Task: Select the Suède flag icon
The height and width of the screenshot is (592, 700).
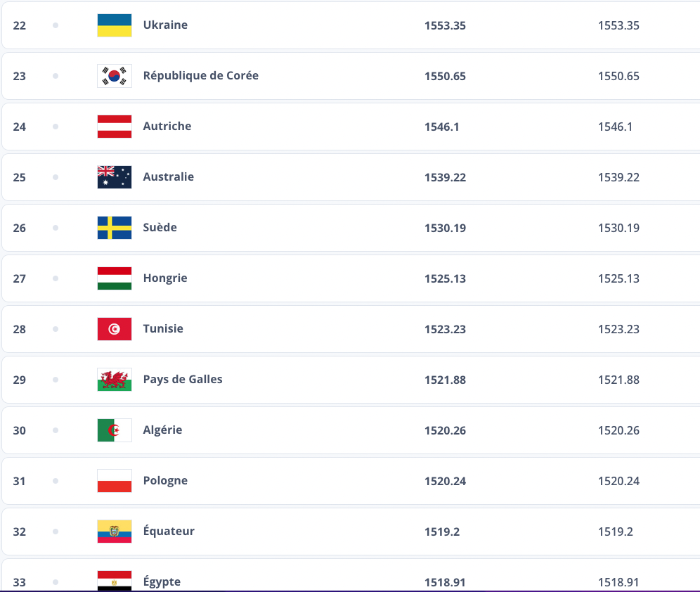Action: [x=115, y=228]
